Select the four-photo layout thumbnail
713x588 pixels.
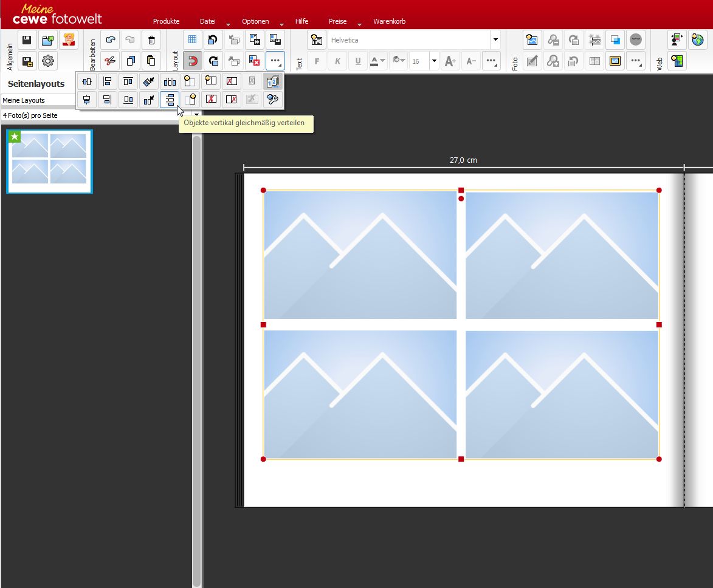point(49,162)
